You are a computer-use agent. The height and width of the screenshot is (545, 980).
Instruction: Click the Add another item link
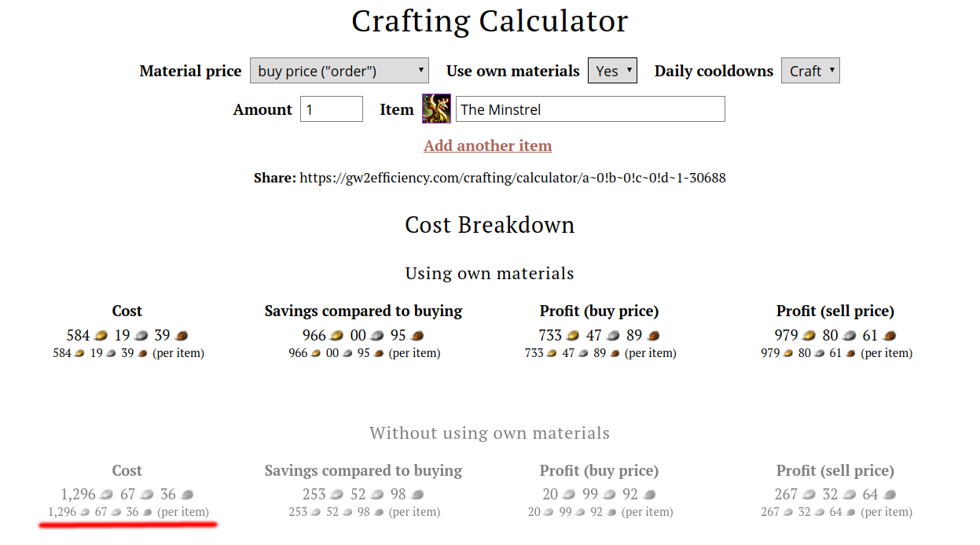487,145
